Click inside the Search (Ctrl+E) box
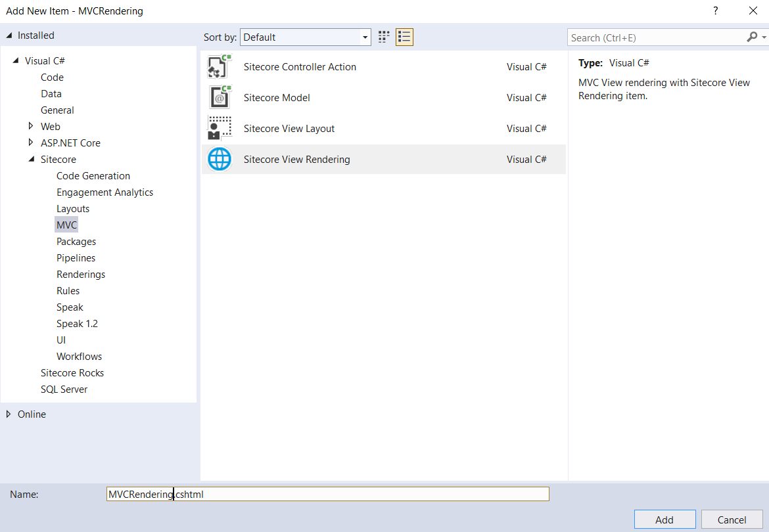 [x=656, y=37]
